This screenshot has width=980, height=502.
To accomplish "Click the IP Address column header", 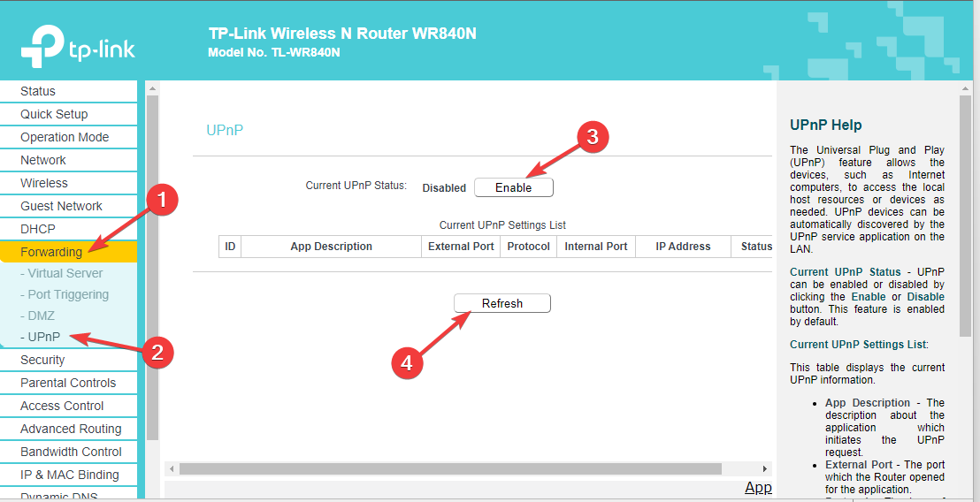I will tap(683, 247).
